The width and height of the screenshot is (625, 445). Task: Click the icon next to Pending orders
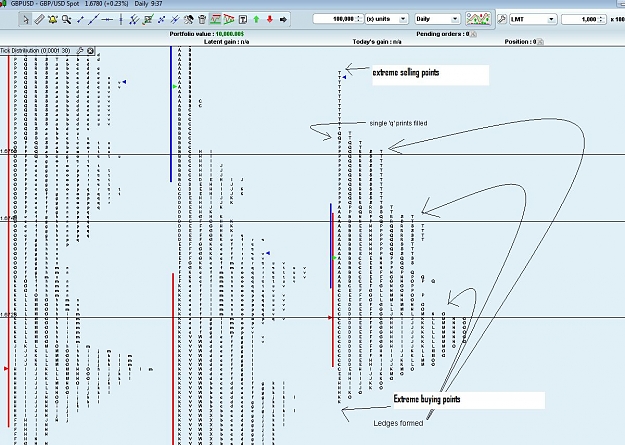click(473, 34)
